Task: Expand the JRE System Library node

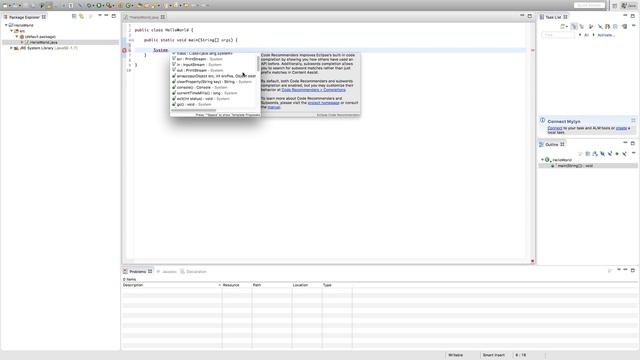Action: [11, 48]
